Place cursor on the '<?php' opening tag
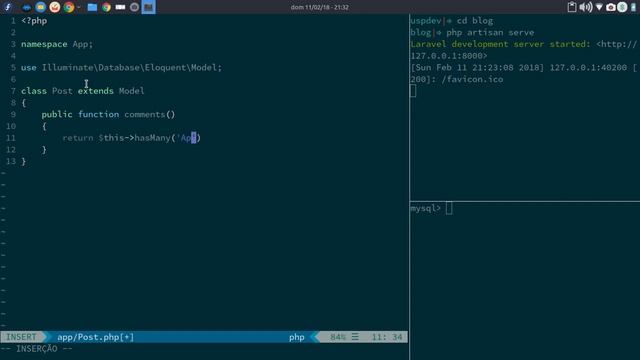The height and width of the screenshot is (360, 640). (x=34, y=21)
